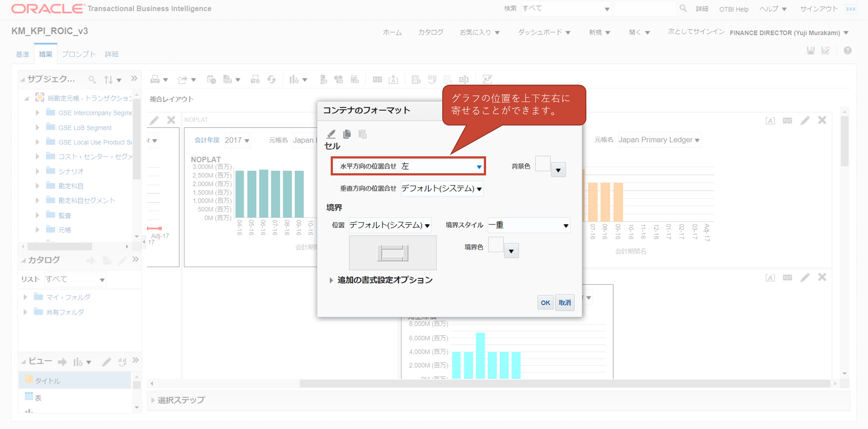Expand GSE LoB Segment folder
The height and width of the screenshot is (429, 868).
coord(37,128)
